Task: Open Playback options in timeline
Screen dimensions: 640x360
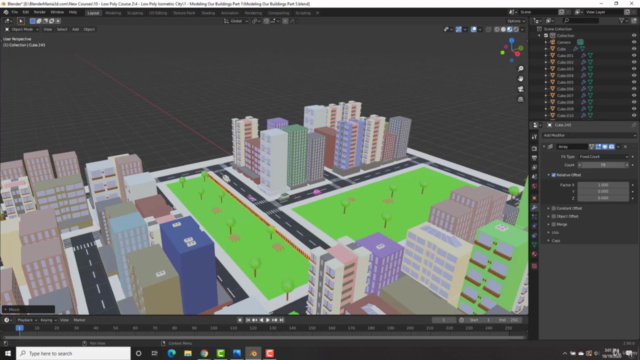Action: (27, 320)
